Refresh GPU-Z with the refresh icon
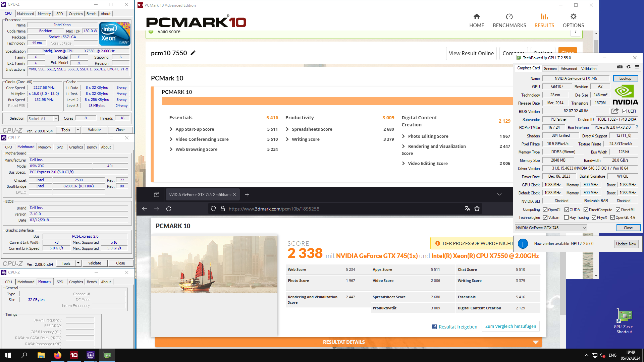 coord(628,67)
